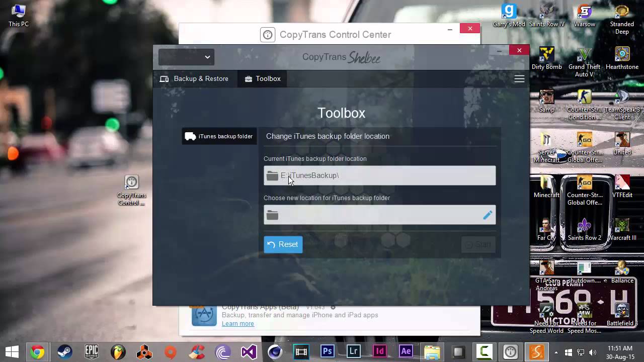Open Need for Speed Most Wanted shortcut
This screenshot has width=644, height=362.
(585, 318)
